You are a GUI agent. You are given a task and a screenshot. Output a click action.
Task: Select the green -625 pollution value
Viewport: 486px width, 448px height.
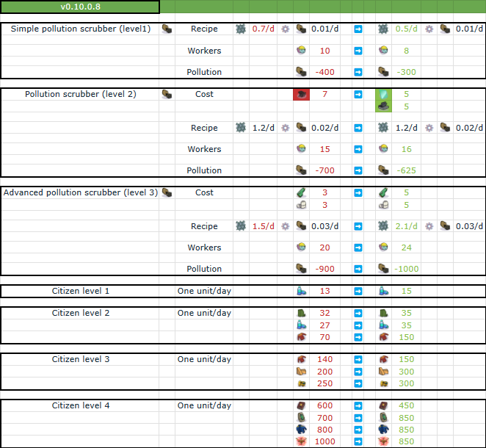406,170
